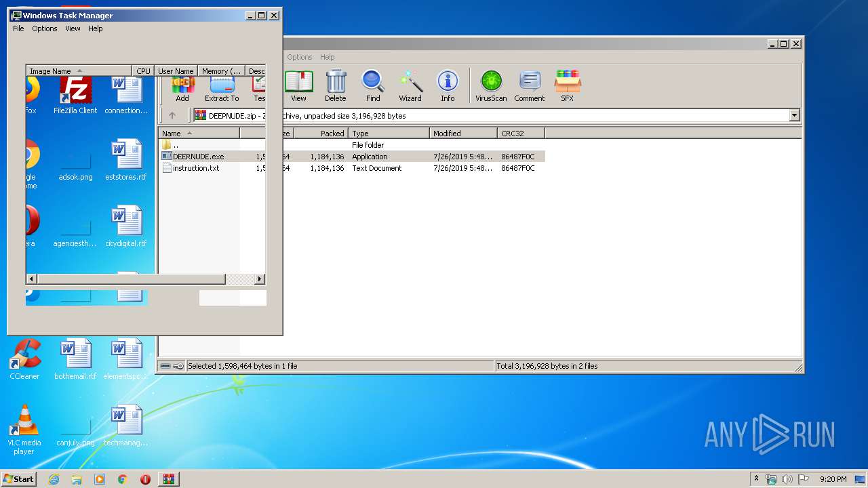Click the View toolbar icon in WinRAR

pos(298,86)
